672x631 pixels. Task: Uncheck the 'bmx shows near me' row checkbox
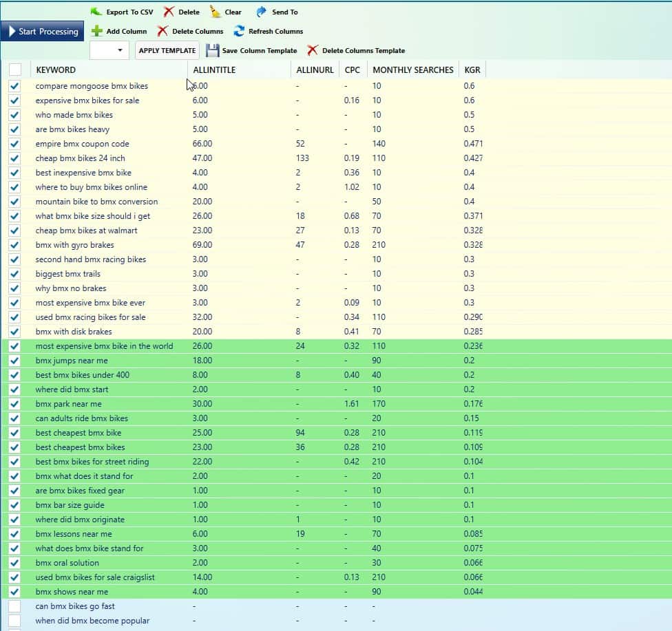(14, 592)
